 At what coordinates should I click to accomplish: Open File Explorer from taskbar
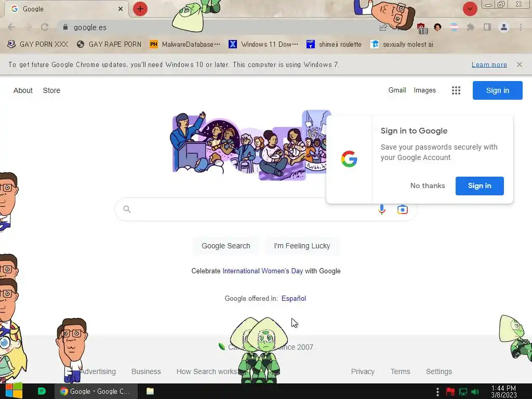click(x=150, y=391)
